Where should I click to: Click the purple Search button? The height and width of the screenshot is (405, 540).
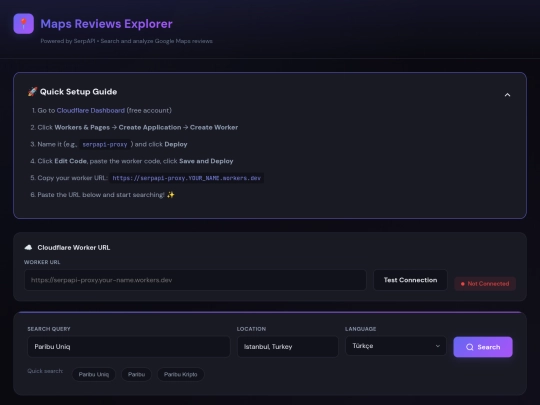click(483, 347)
